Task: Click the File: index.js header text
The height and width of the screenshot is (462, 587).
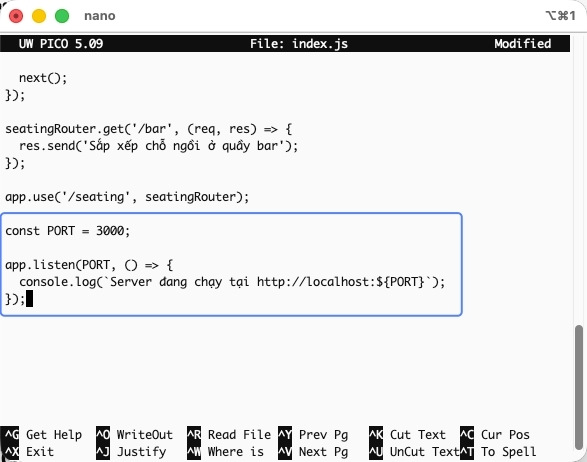Action: (x=299, y=44)
